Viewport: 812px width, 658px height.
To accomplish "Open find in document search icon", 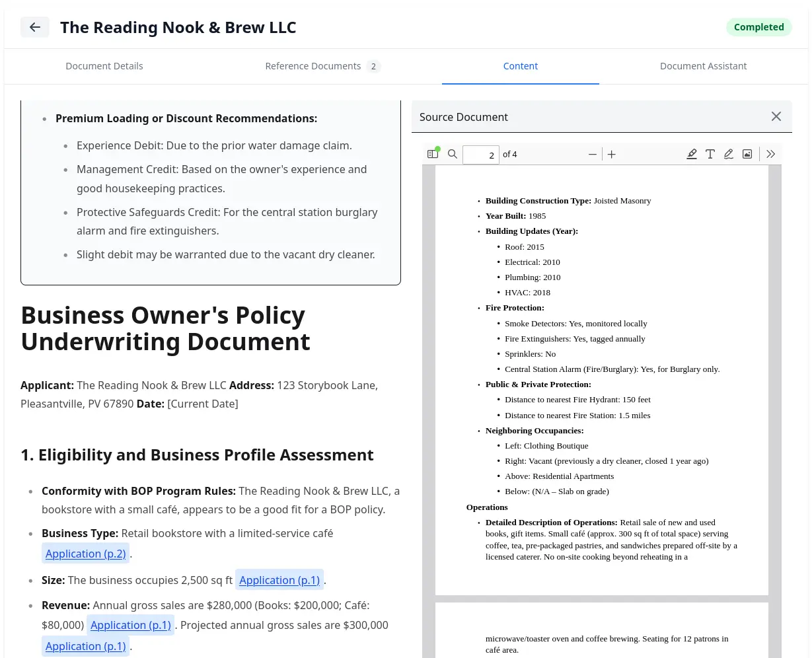I will click(453, 154).
